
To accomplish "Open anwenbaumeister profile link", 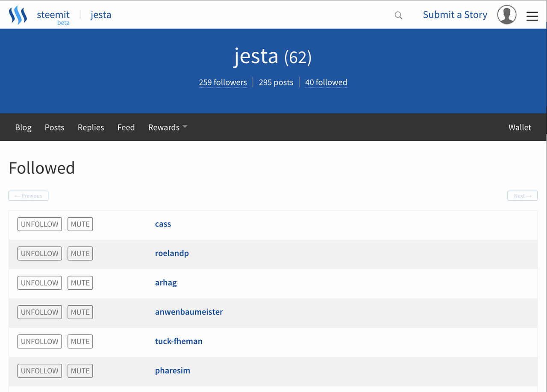I will pos(189,312).
